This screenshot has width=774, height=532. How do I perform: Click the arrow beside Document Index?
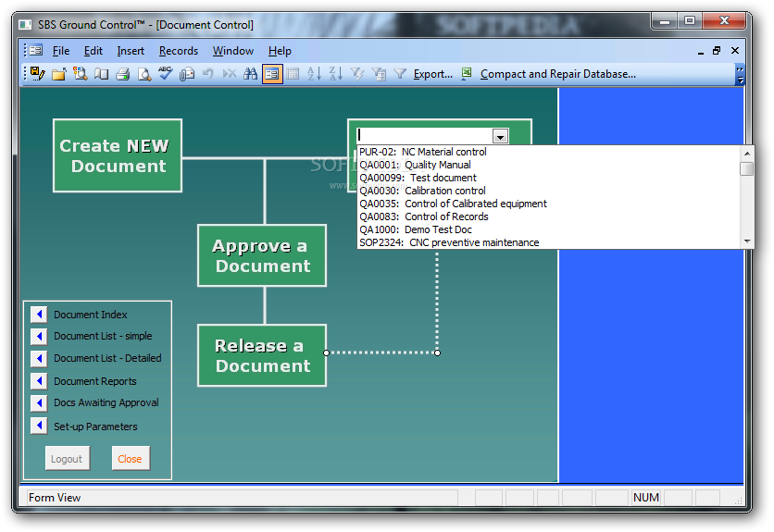click(x=39, y=315)
